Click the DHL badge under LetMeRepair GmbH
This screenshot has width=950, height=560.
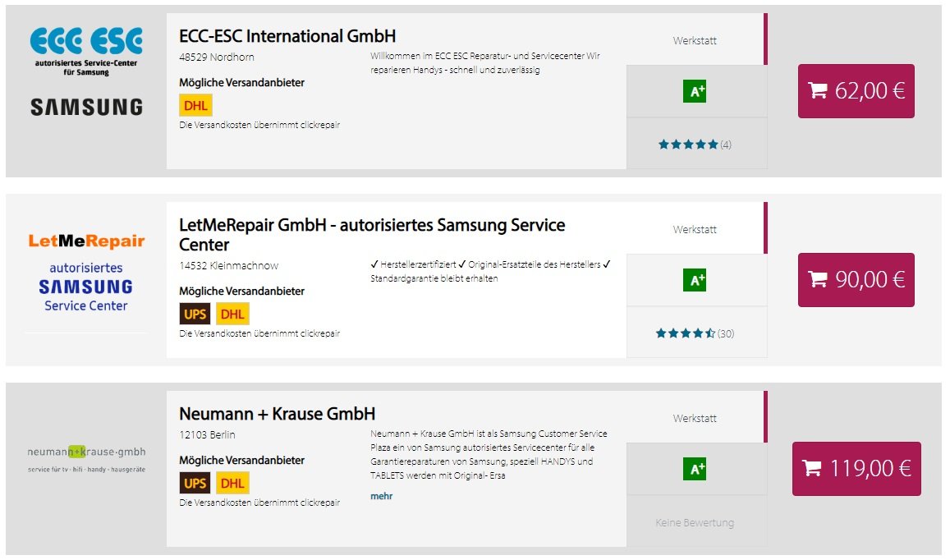pyautogui.click(x=232, y=314)
